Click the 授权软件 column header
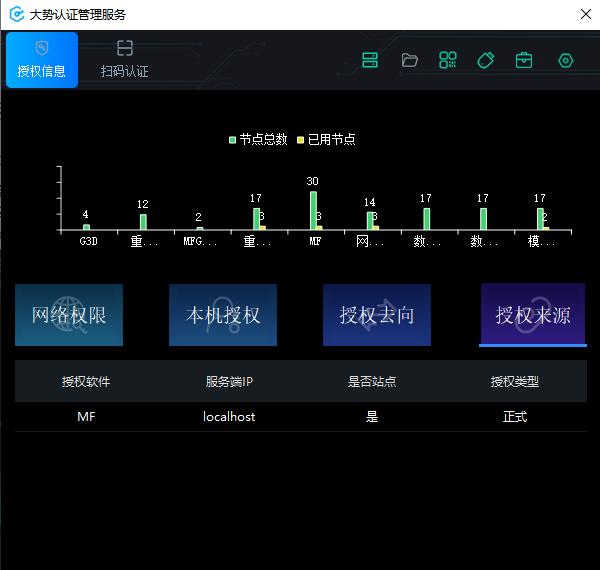 [86, 381]
